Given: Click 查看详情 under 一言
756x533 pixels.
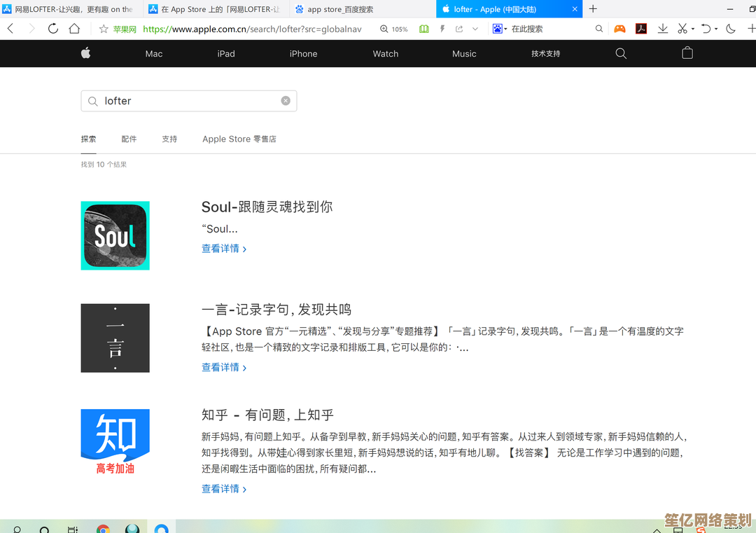Looking at the screenshot, I should tap(224, 367).
